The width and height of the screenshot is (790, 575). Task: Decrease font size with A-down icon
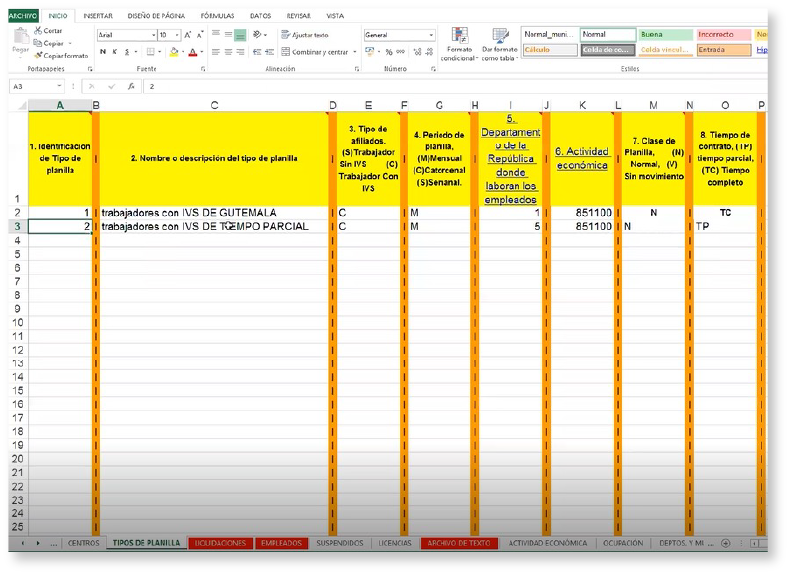click(x=200, y=35)
